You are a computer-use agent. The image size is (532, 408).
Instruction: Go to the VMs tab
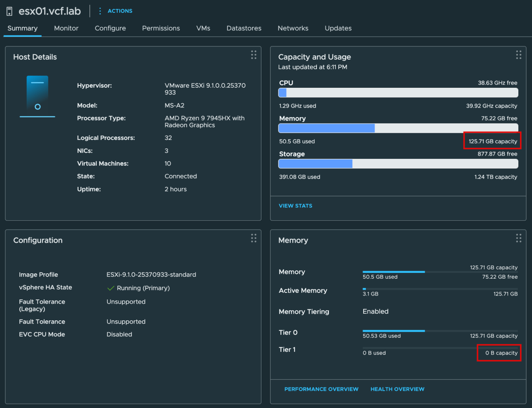pos(203,28)
